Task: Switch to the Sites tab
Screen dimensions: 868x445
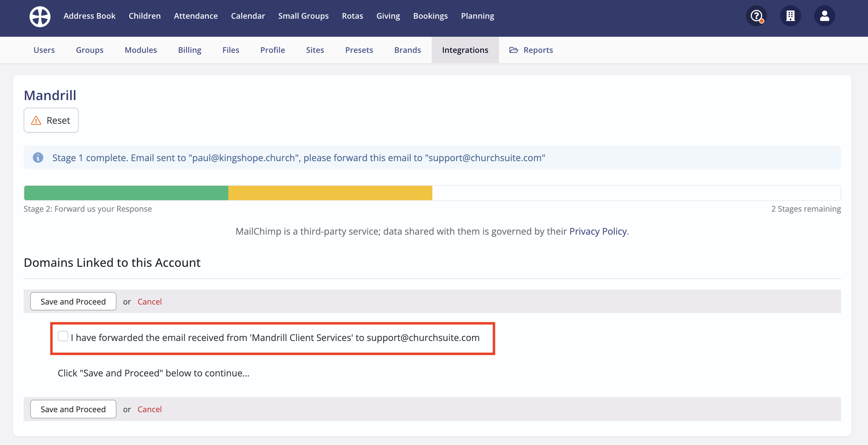Action: [315, 50]
